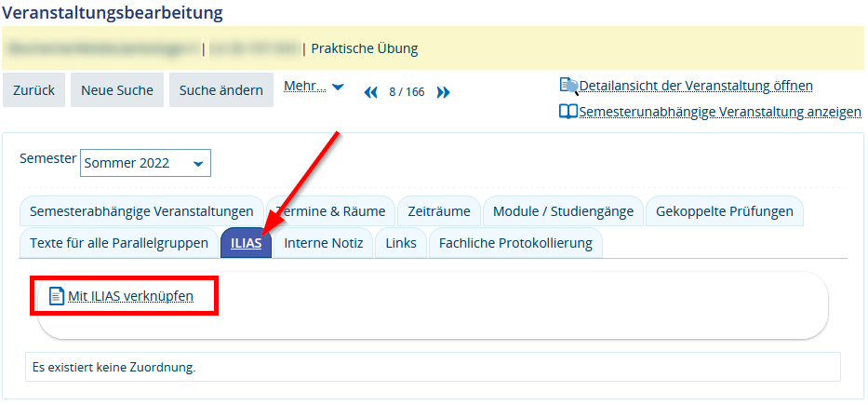Click the document icon beside Mit ILIAS verknüpfen
Viewport: 868px width, 405px height.
click(x=56, y=297)
